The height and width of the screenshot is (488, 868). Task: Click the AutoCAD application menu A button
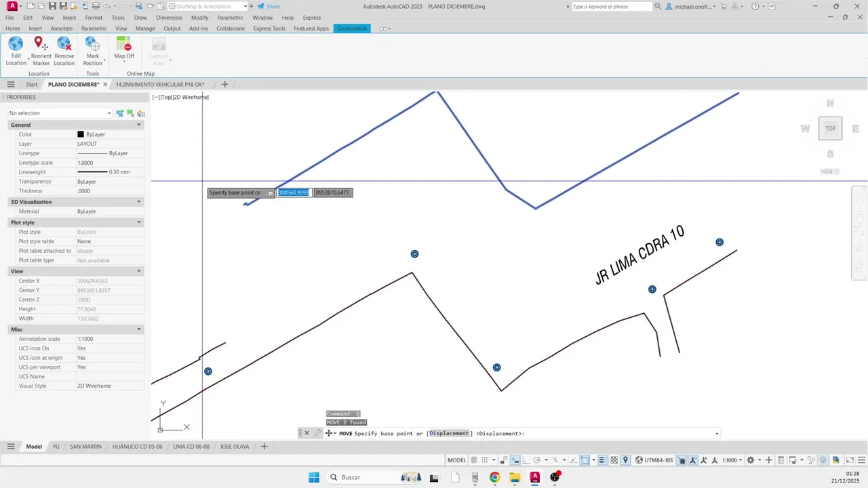tap(12, 6)
